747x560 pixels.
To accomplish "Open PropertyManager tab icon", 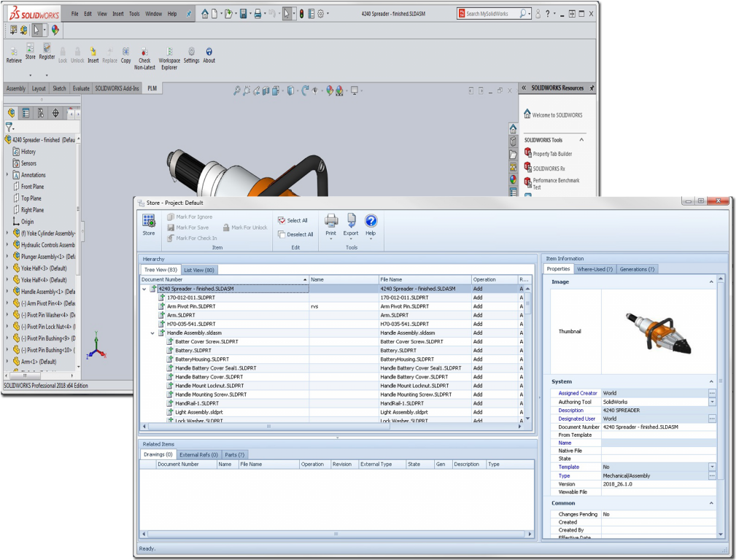I will (x=26, y=113).
